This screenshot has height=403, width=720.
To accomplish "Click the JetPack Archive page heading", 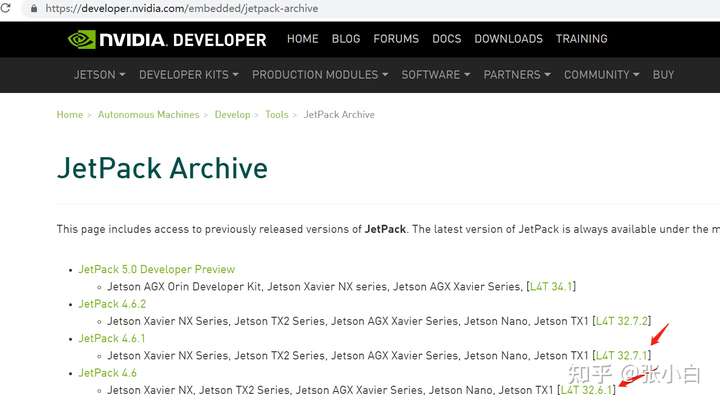I will [162, 168].
